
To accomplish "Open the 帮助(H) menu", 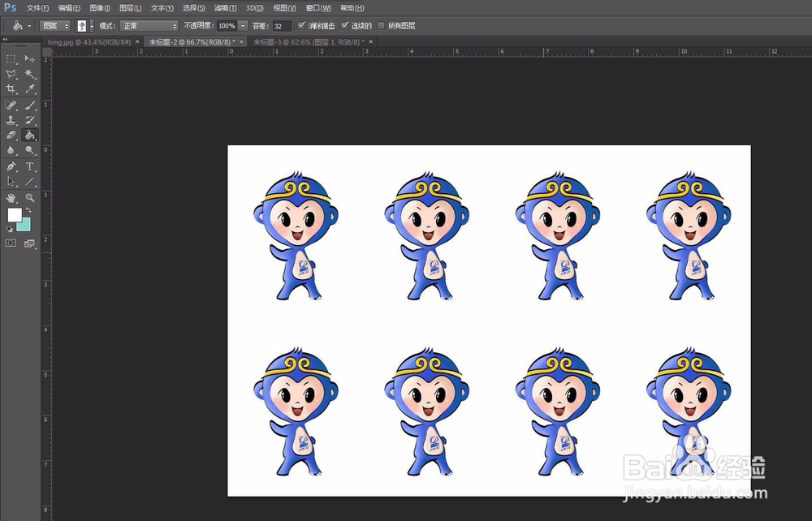I will (x=352, y=8).
